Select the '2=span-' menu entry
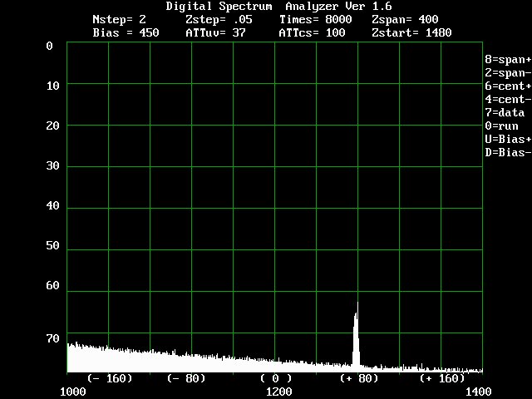532x399 pixels. [508, 72]
